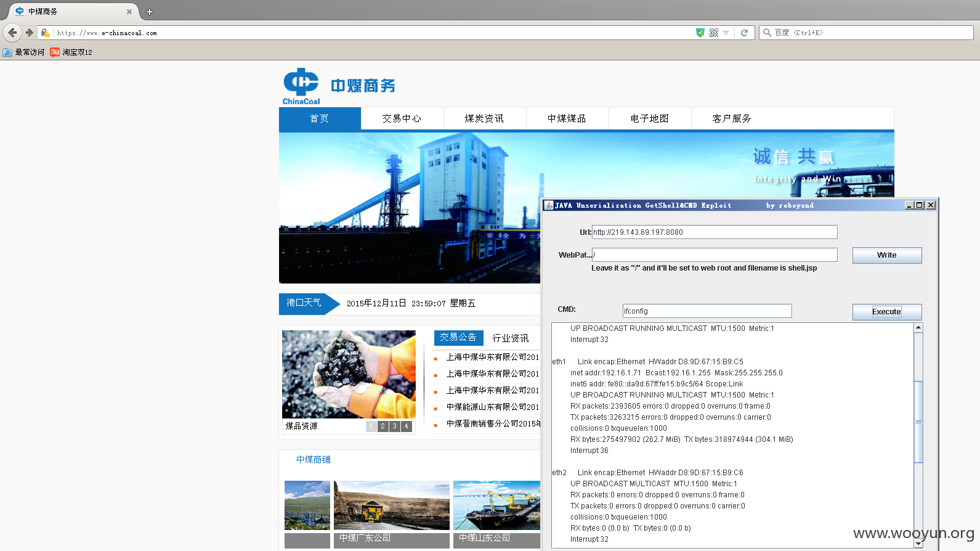Close the 中煤商务 browser tab
980x551 pixels.
tap(129, 11)
